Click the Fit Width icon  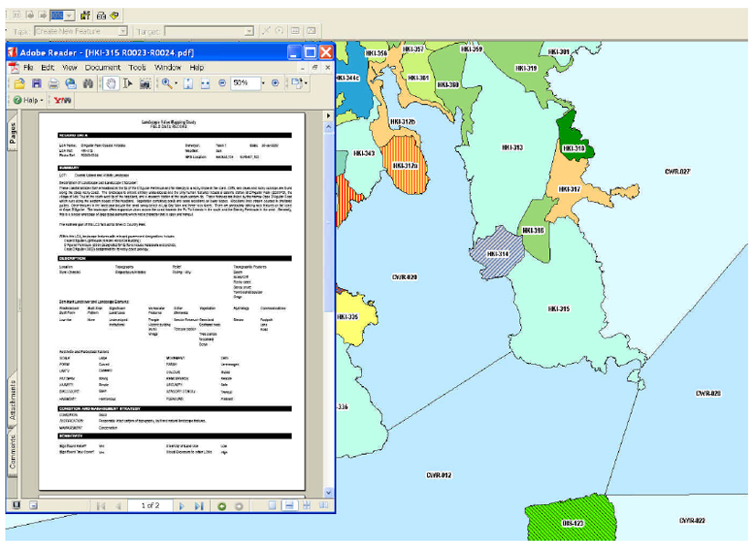(x=206, y=83)
